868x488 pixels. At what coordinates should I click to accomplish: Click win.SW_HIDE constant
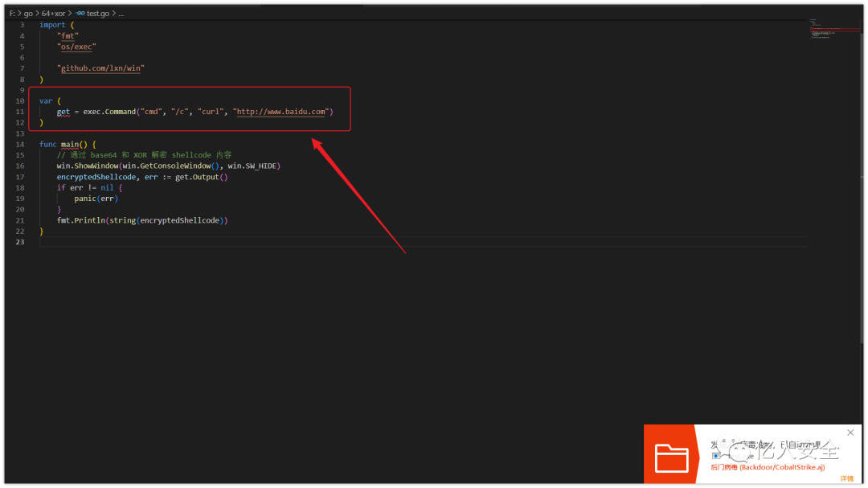252,166
